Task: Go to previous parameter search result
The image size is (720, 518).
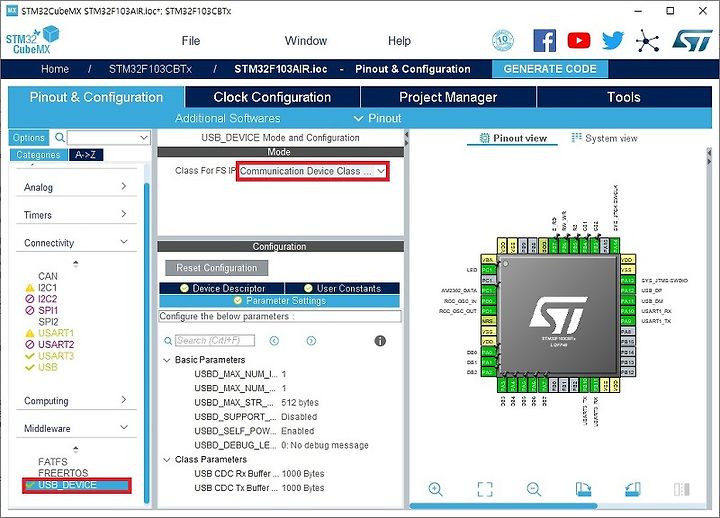Action: pos(274,341)
